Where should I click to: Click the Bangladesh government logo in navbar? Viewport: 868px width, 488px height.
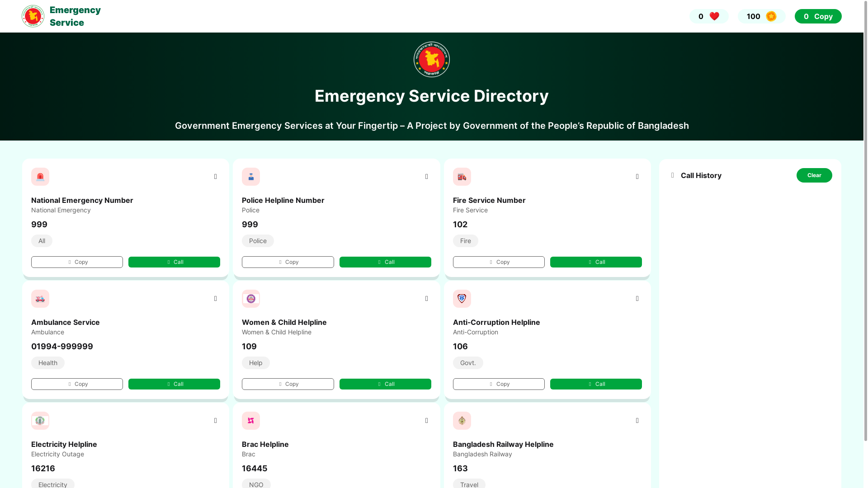click(33, 16)
